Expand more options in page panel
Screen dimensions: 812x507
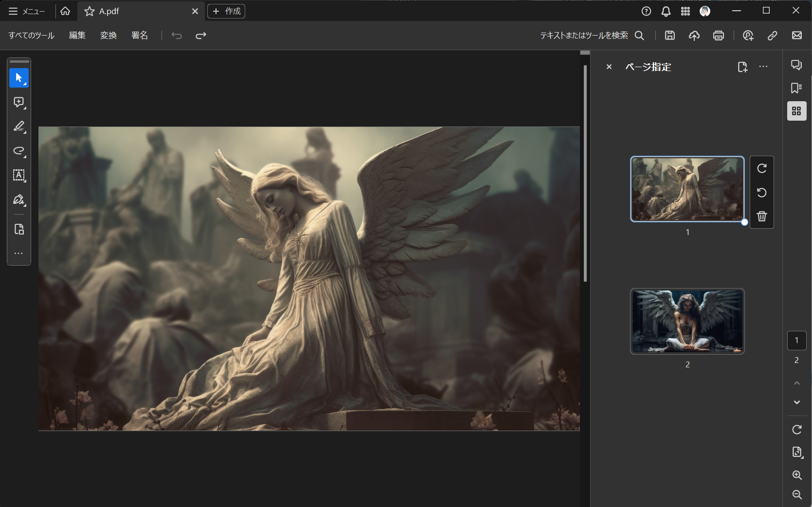[763, 67]
